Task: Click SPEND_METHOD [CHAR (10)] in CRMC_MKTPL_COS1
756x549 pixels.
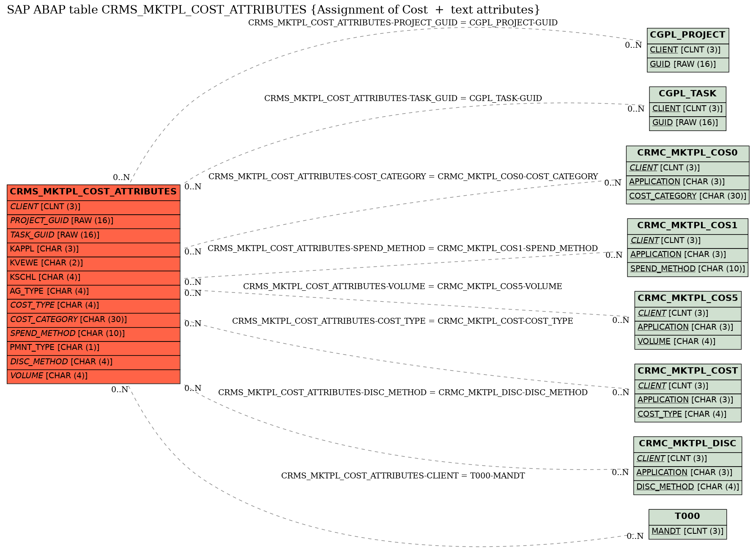Action: 688,269
